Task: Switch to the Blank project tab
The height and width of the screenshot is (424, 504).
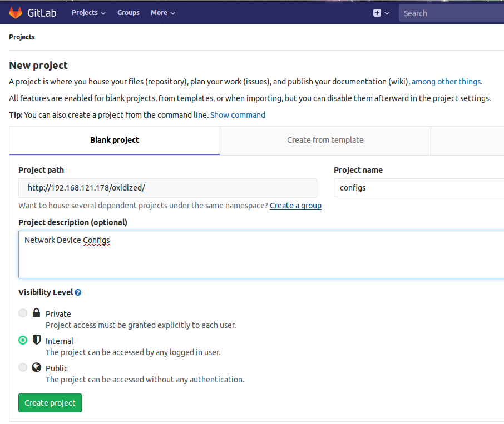Action: (115, 140)
